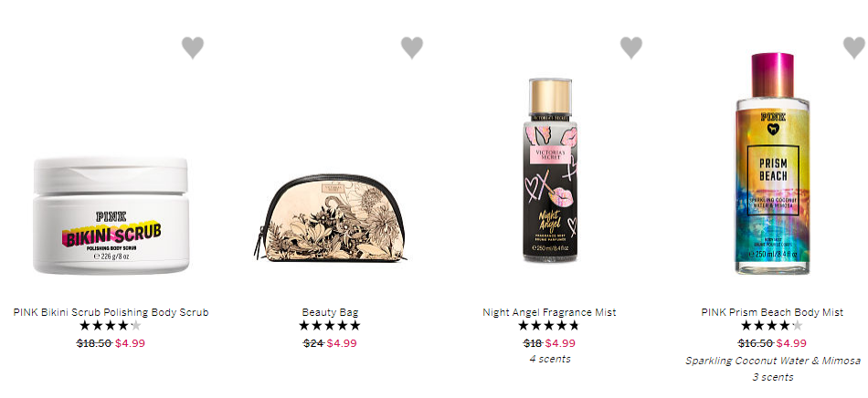
Task: Open the floral Beauty Bag product image
Action: click(330, 218)
